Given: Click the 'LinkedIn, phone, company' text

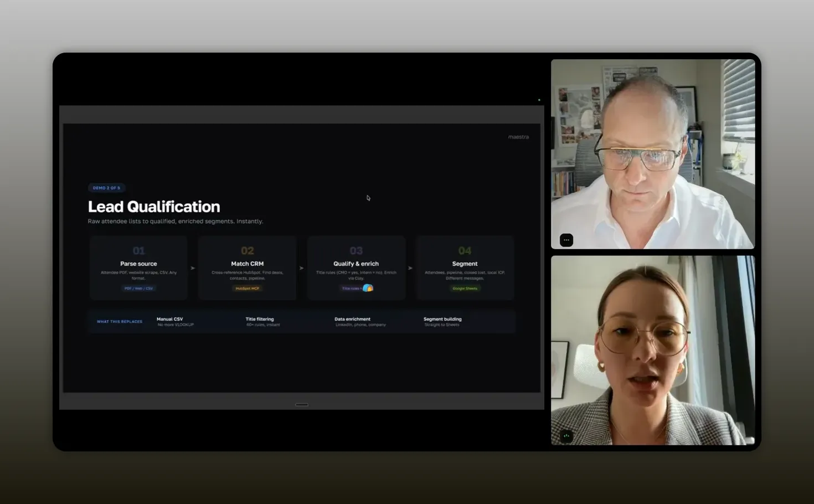Looking at the screenshot, I should click(360, 325).
